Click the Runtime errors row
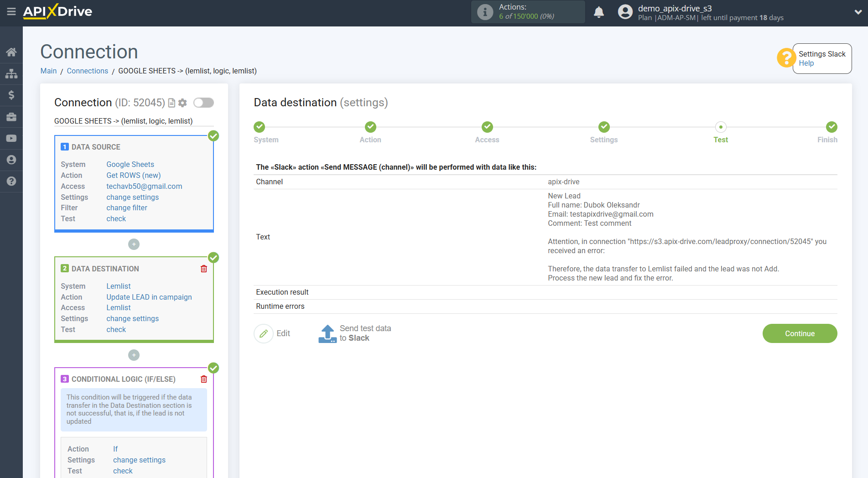The height and width of the screenshot is (478, 868). (x=546, y=307)
